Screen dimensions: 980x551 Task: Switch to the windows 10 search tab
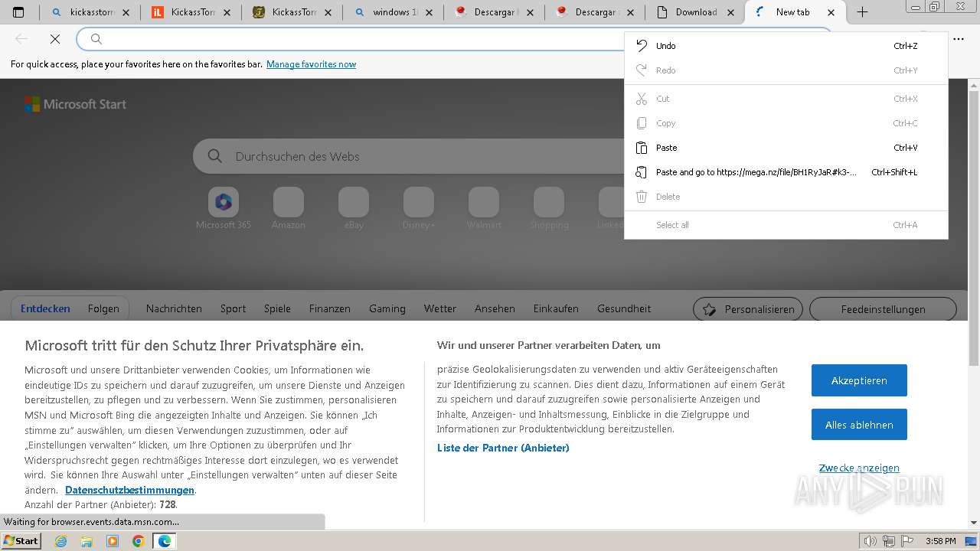[x=393, y=12]
